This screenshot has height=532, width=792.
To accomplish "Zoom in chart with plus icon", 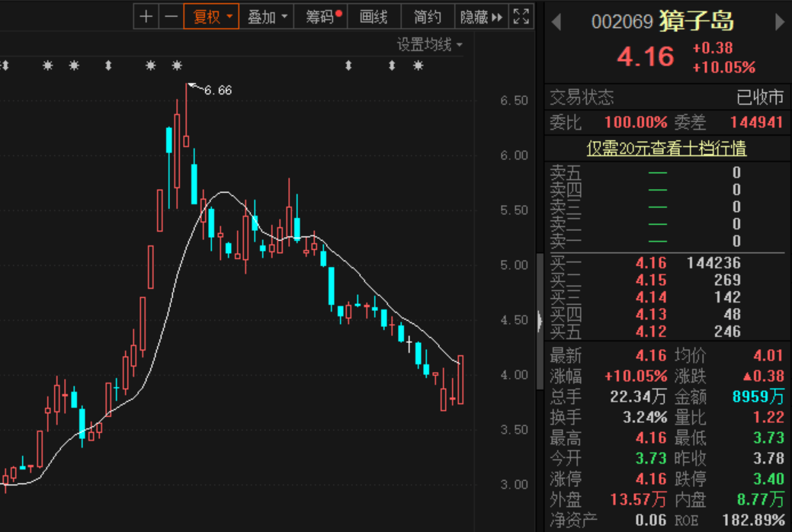I will tap(146, 17).
